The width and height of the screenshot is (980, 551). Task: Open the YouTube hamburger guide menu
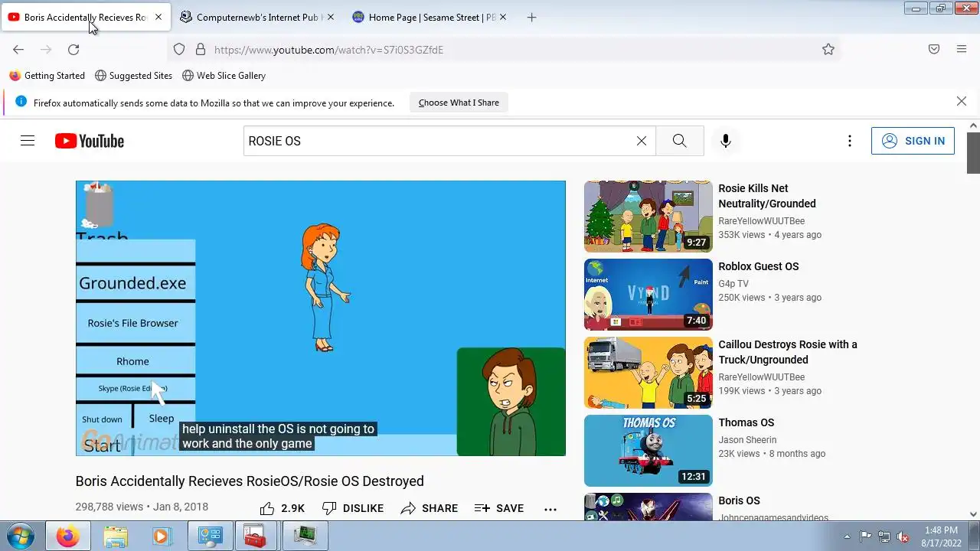[28, 141]
